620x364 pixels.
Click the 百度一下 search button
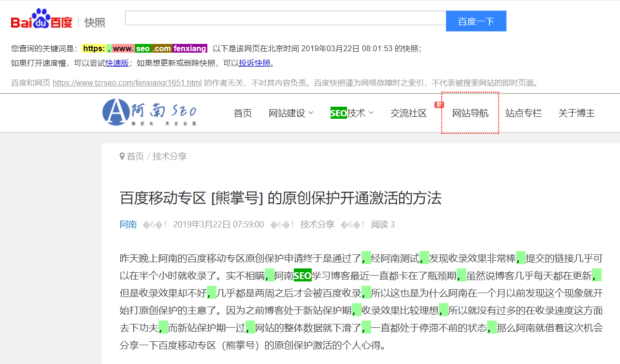click(x=476, y=21)
